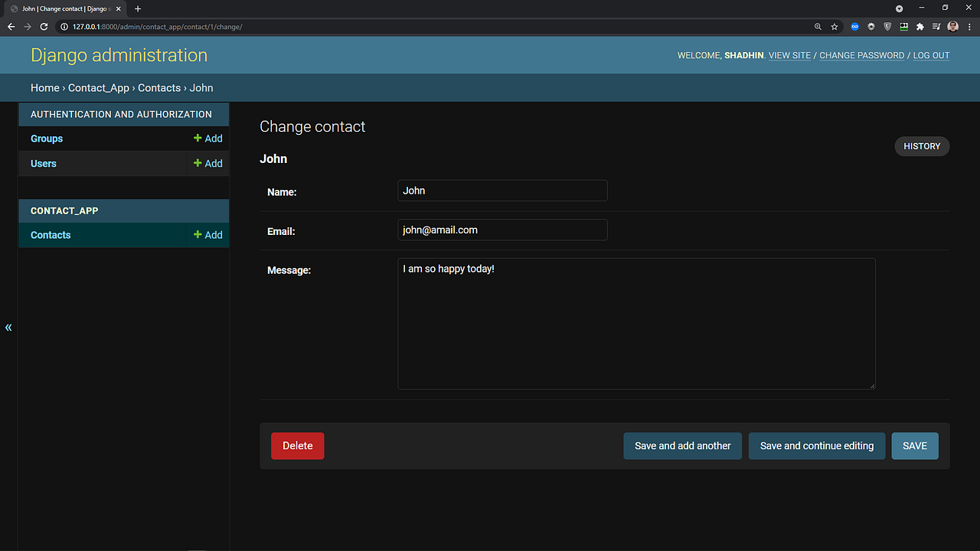Reload the page with the refresh icon
980x551 pixels.
(44, 26)
